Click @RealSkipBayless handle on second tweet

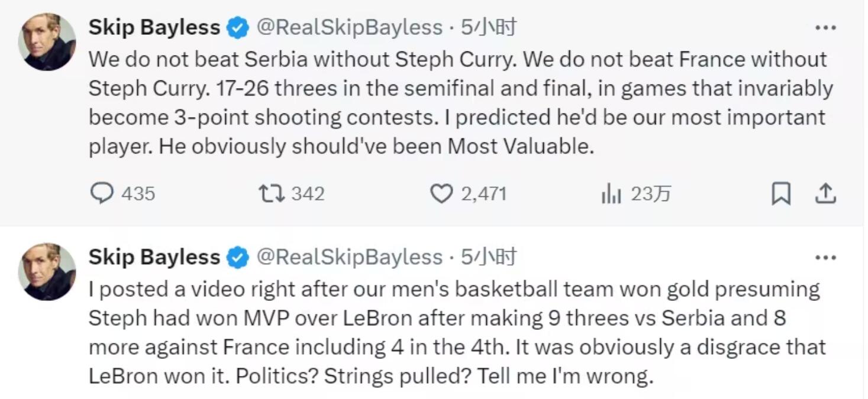click(x=349, y=257)
